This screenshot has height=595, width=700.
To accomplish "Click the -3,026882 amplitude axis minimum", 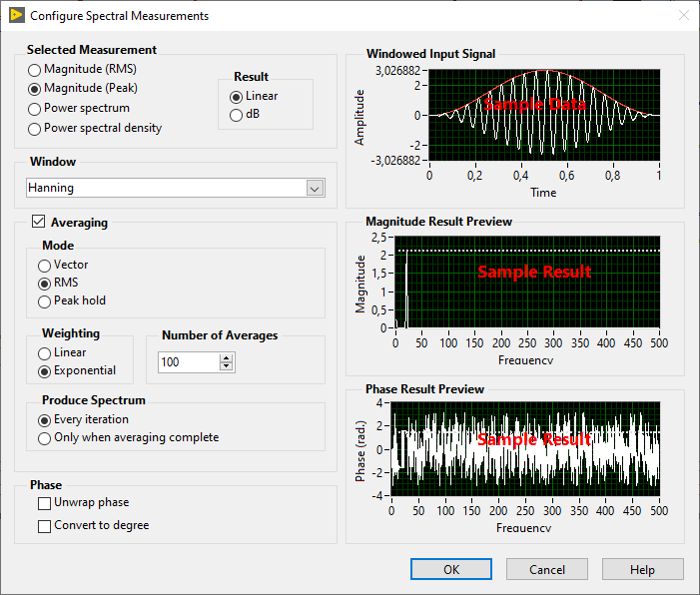I will [395, 161].
